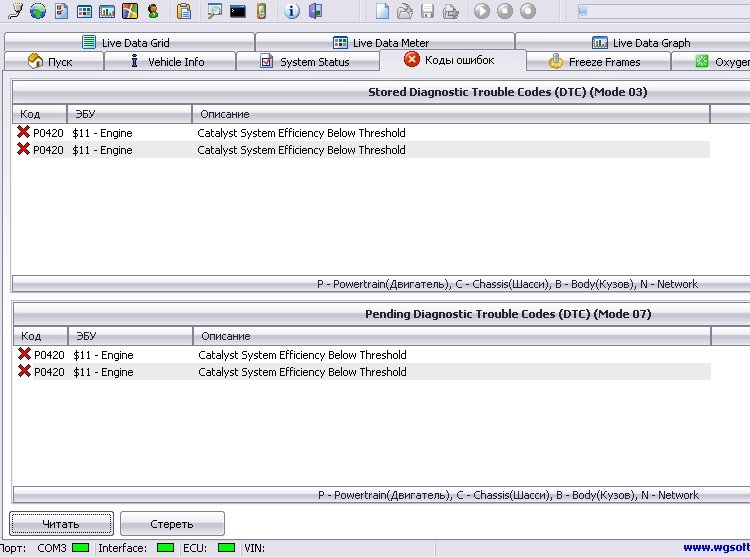Viewport: 750px width, 557px height.
Task: Select first stored P0420 trouble code row
Action: (x=300, y=133)
